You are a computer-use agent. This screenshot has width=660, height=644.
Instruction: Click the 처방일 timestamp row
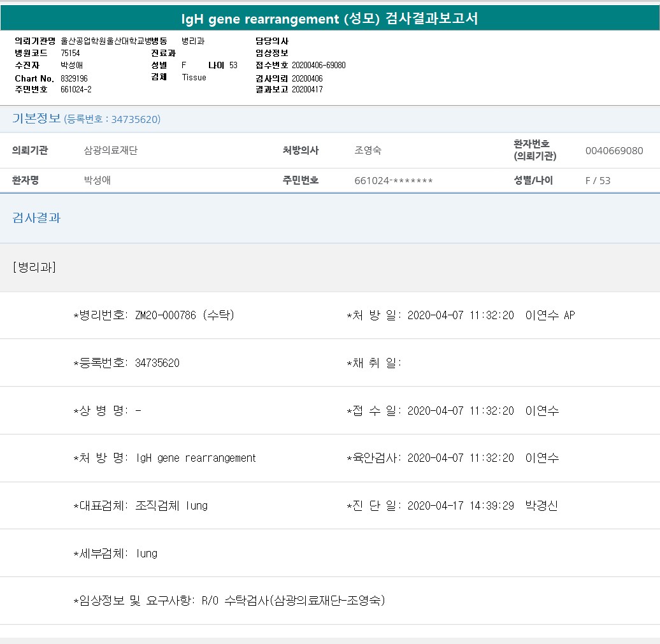[460, 315]
